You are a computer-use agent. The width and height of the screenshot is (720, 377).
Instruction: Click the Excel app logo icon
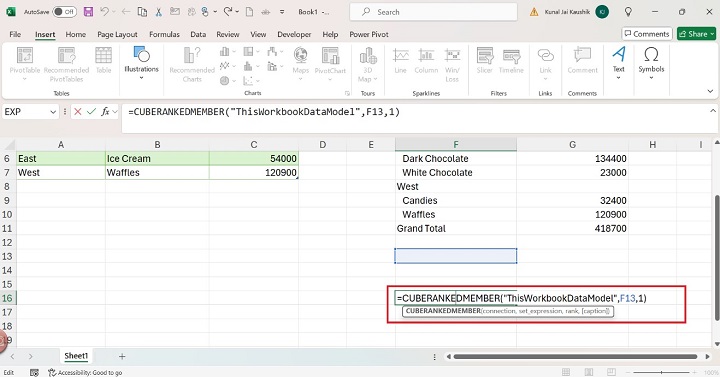11,12
